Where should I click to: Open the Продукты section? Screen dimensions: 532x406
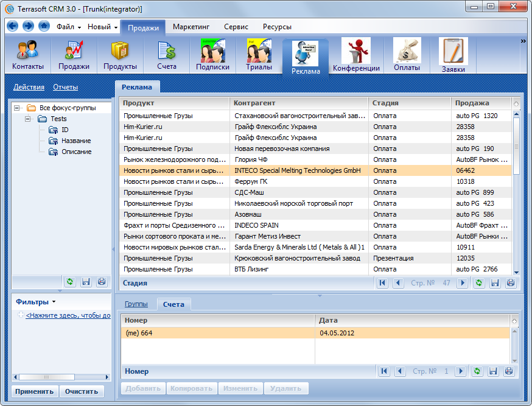click(120, 55)
